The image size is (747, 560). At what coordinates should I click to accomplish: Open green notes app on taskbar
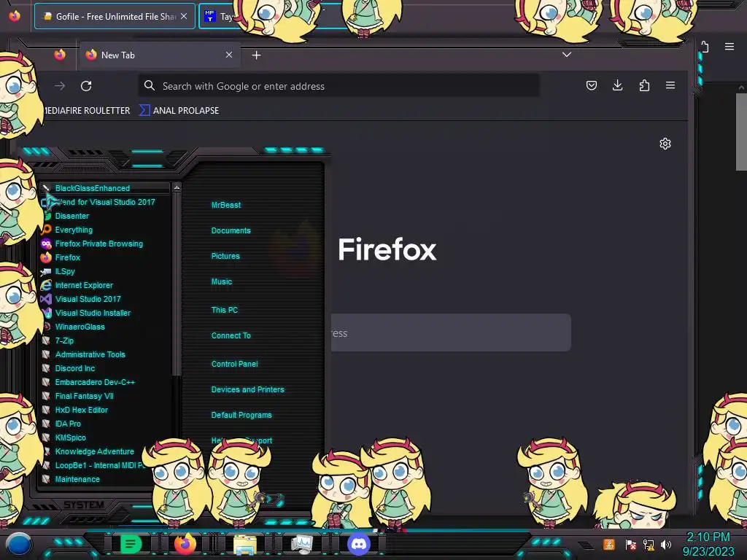pyautogui.click(x=131, y=544)
